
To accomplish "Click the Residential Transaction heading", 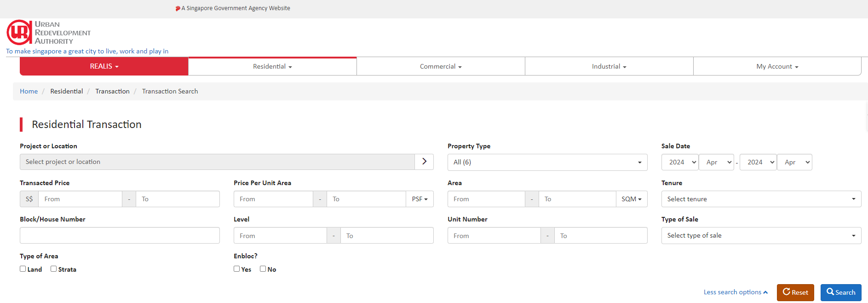I will click(x=86, y=124).
